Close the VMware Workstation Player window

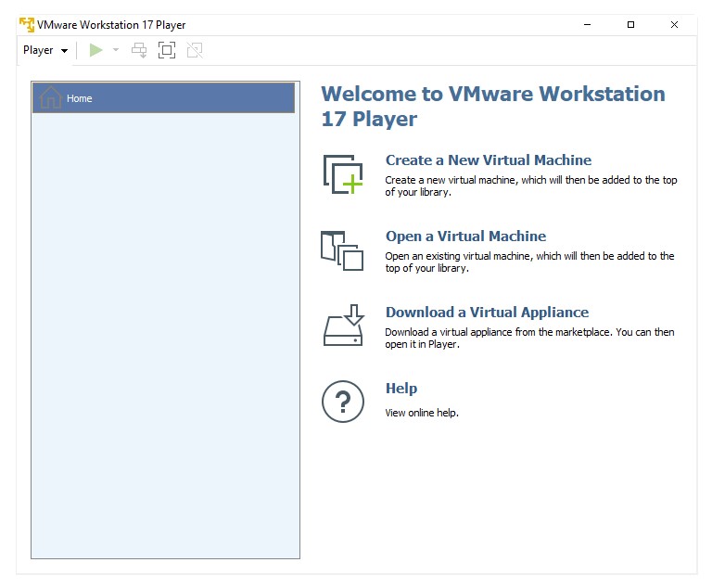point(674,24)
